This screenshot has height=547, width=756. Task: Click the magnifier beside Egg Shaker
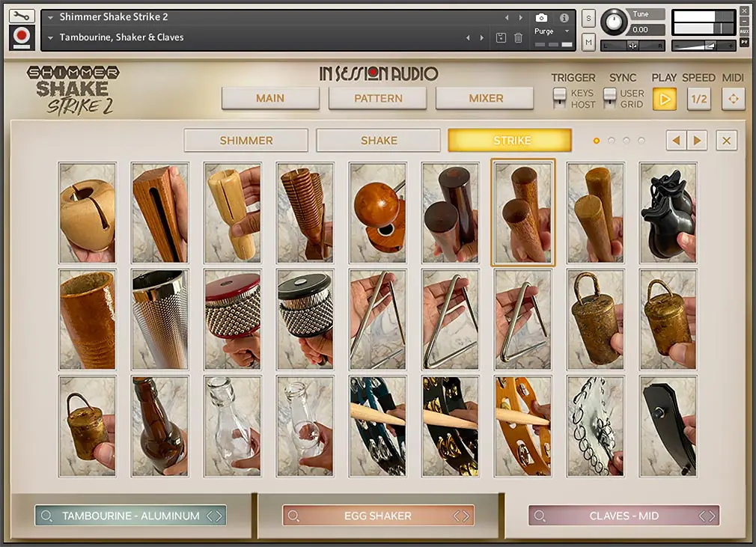[x=293, y=516]
